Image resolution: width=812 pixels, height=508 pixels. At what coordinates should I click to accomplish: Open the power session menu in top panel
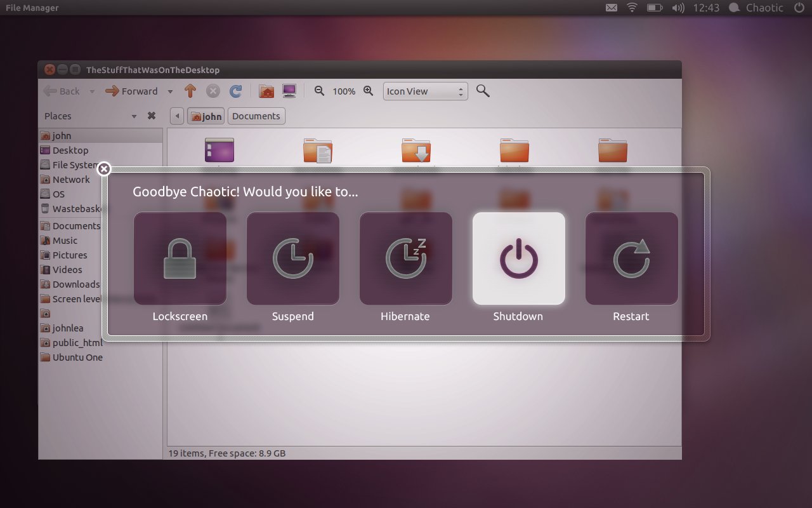click(799, 8)
